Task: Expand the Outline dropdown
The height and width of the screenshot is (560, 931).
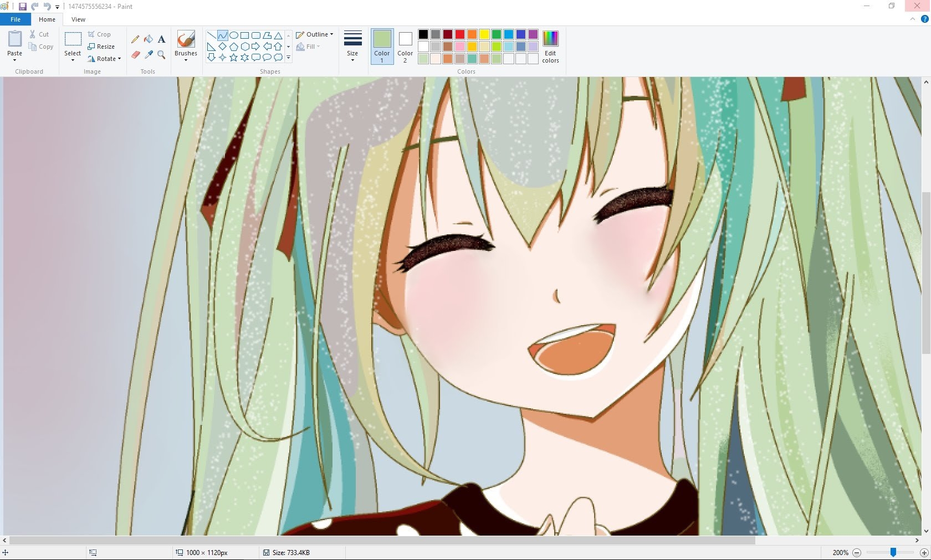Action: click(314, 34)
